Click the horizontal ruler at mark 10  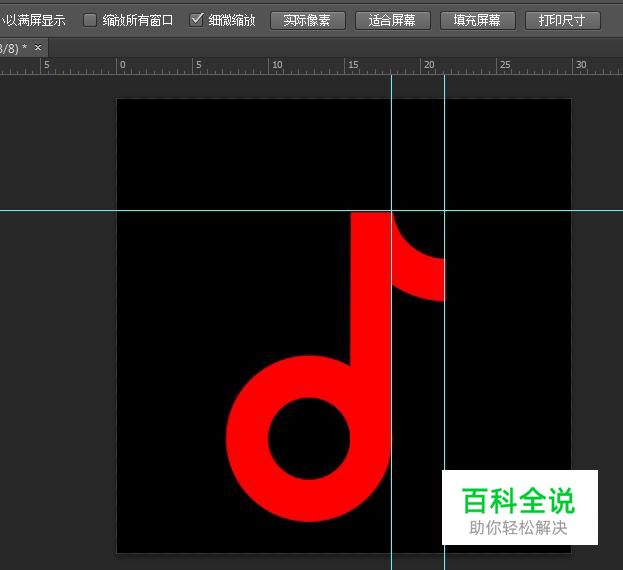click(x=277, y=65)
